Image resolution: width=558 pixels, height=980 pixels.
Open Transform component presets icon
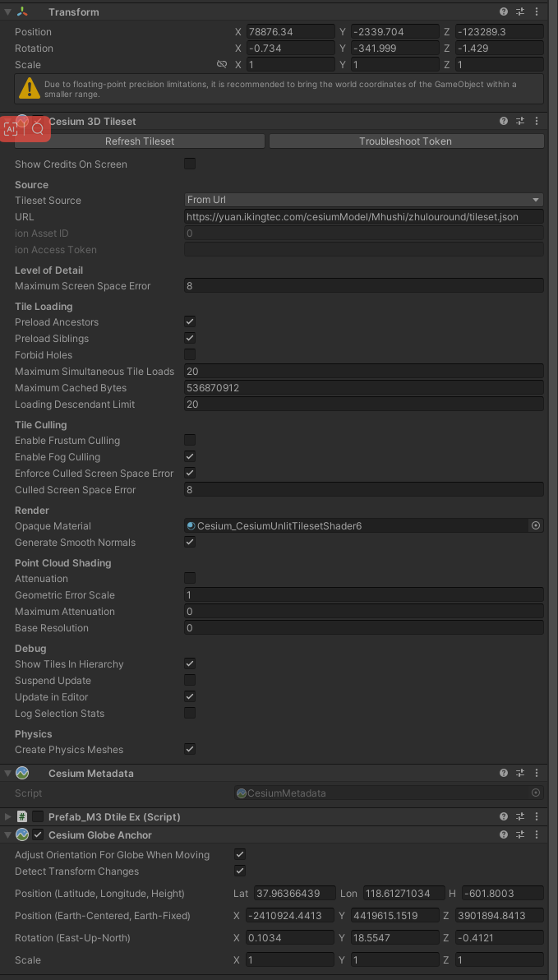[x=520, y=12]
